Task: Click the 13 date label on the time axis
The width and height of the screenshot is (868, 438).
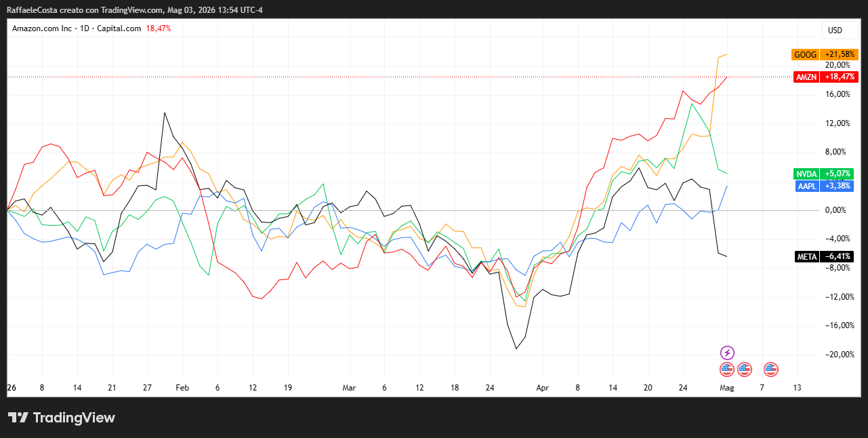Action: [x=797, y=389]
